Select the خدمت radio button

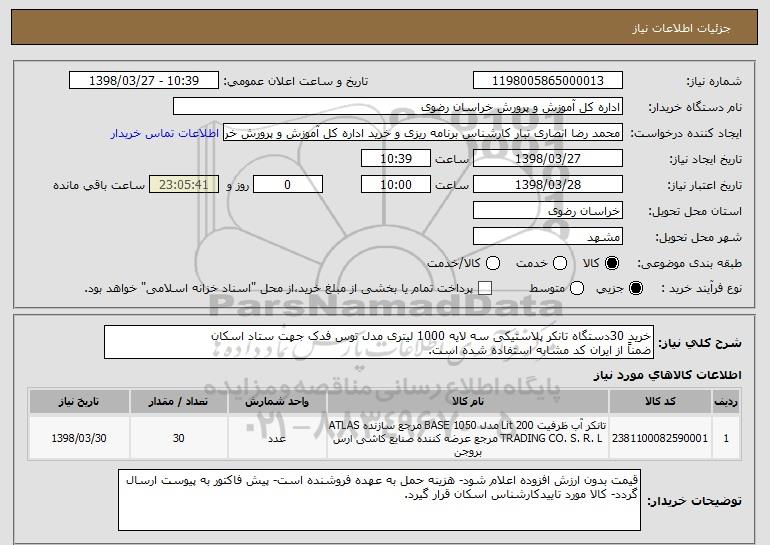(560, 264)
